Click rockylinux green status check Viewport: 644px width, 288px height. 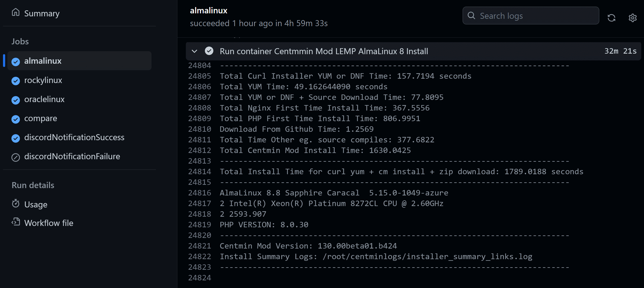pyautogui.click(x=16, y=81)
